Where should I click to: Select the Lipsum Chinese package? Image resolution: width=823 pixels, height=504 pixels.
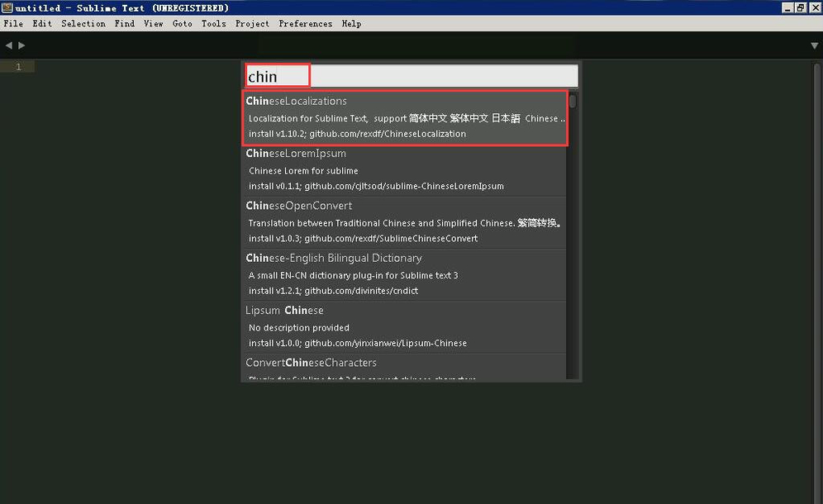point(405,327)
